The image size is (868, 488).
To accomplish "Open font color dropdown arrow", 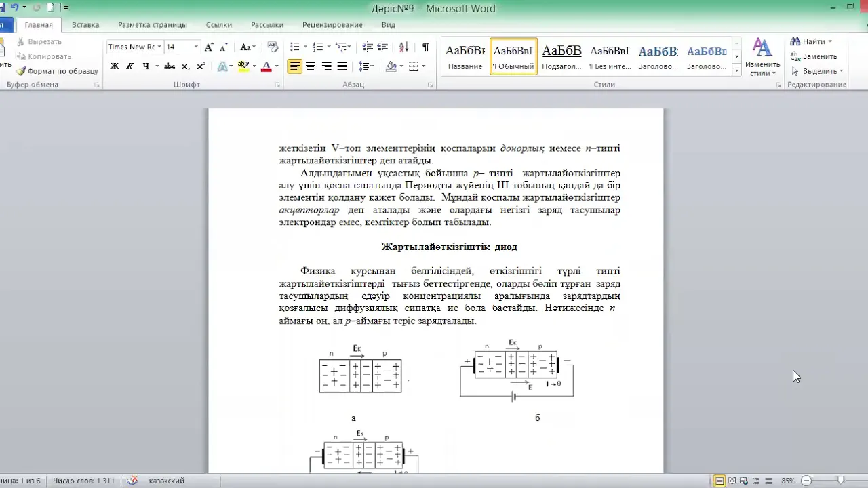I will click(277, 66).
